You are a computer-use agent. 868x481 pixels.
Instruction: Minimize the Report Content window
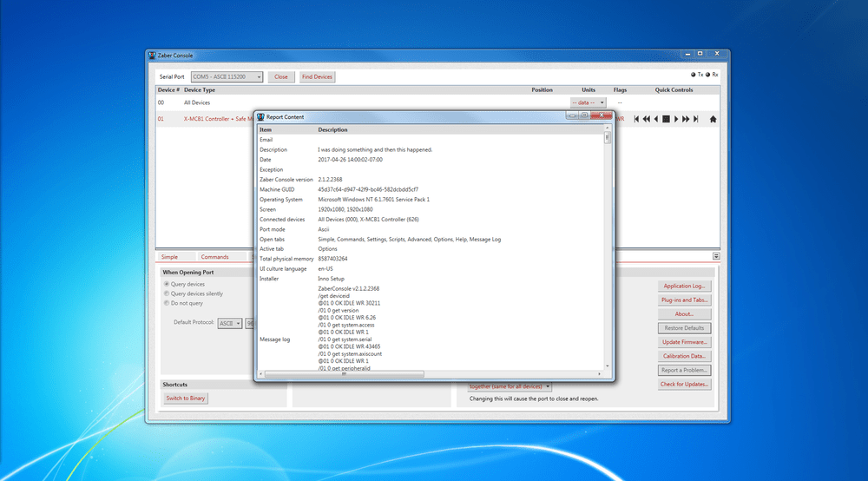[572, 115]
